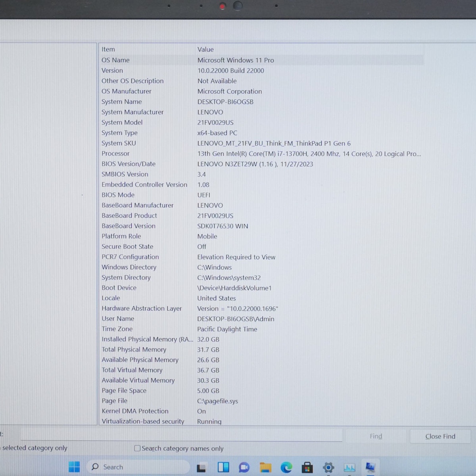Select the Installed Physical Memory row
Viewport: 476px width, 476px height.
pos(262,339)
